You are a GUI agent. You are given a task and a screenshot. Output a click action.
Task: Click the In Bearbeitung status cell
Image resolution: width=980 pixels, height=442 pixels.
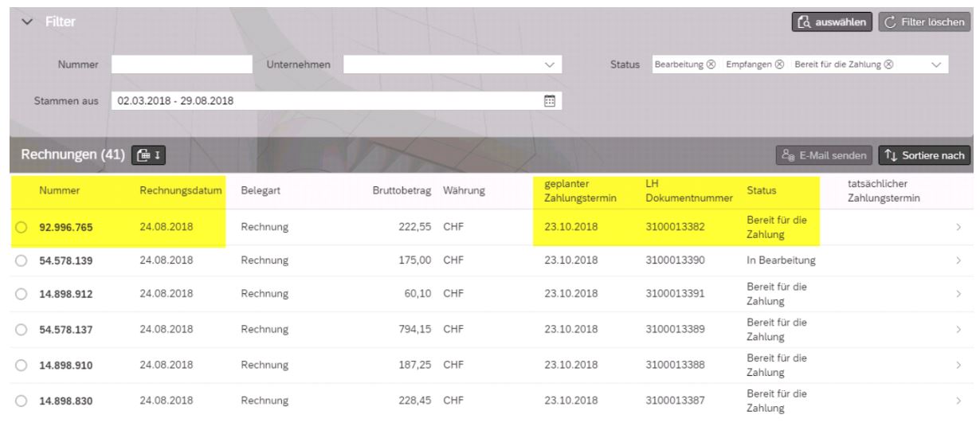point(781,260)
